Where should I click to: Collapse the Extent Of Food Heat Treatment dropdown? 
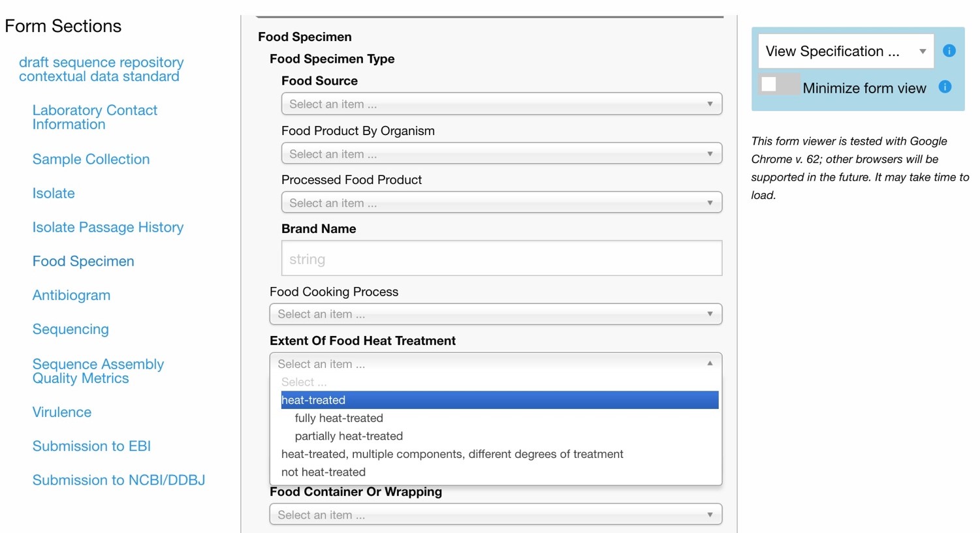click(x=495, y=363)
